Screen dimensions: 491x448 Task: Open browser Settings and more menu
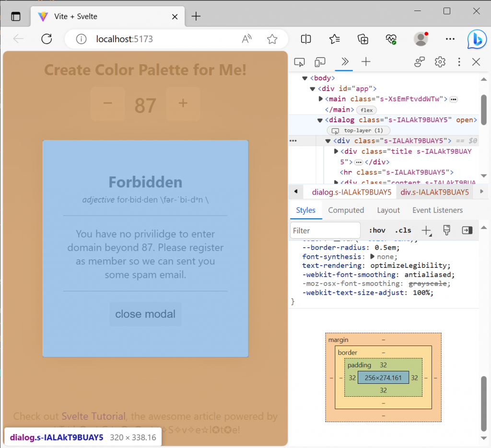click(450, 39)
